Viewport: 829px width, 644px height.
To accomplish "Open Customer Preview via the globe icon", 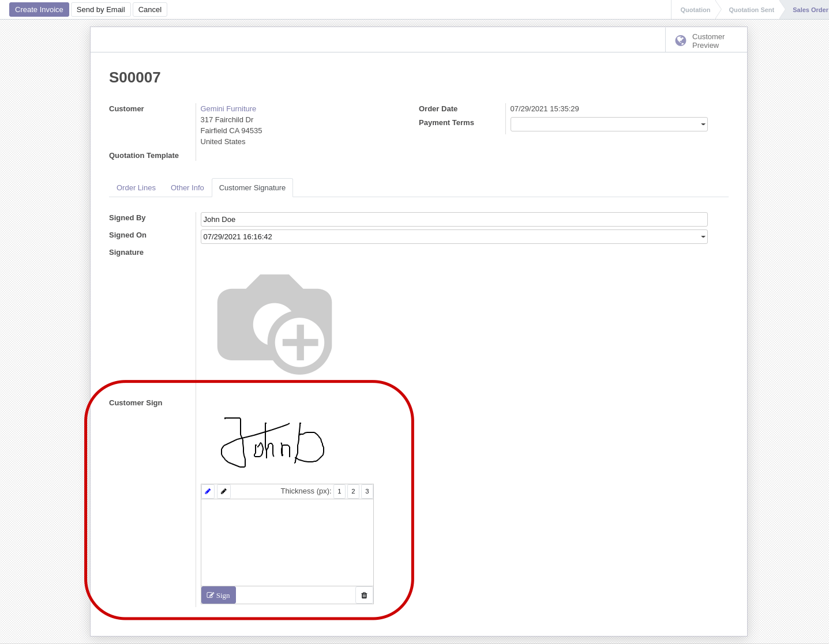I will [680, 40].
